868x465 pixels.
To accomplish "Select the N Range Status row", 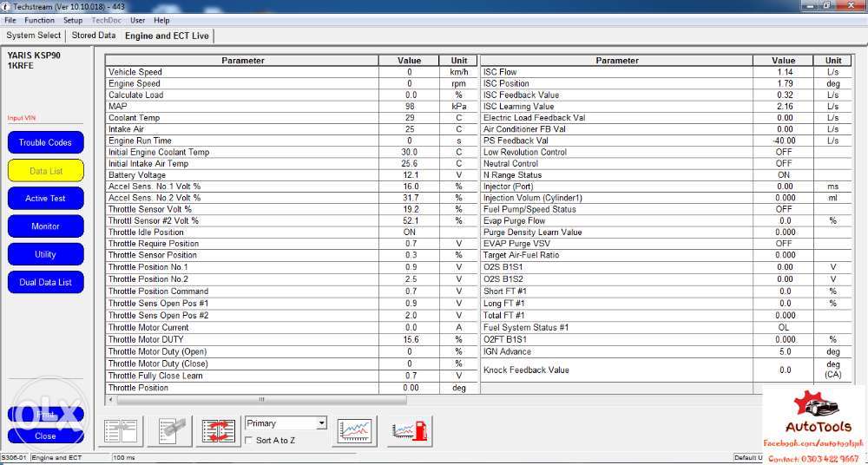I will pos(667,175).
